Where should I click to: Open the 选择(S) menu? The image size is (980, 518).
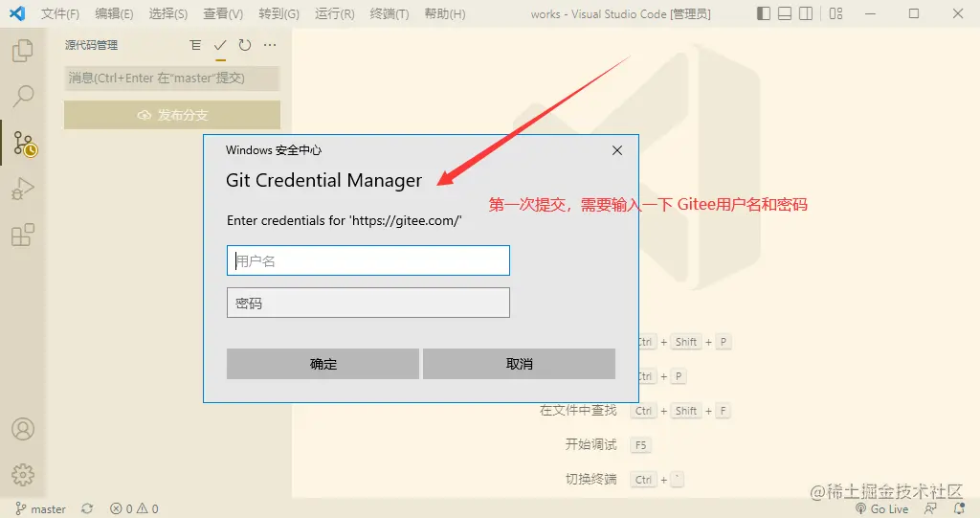click(168, 13)
